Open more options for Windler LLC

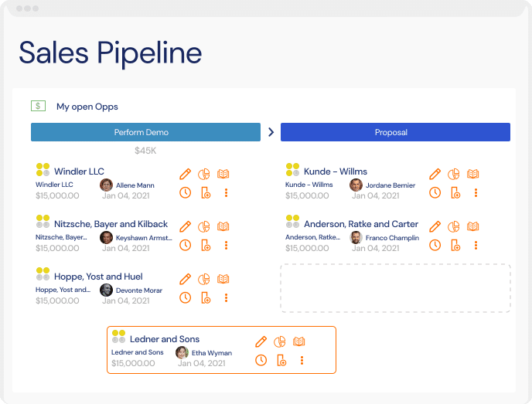pyautogui.click(x=226, y=192)
